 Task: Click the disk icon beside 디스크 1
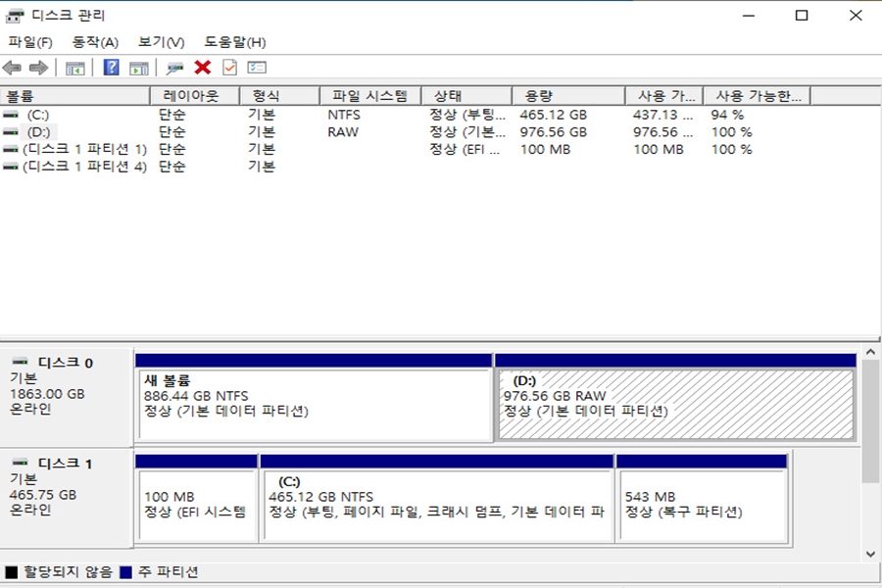(21, 463)
